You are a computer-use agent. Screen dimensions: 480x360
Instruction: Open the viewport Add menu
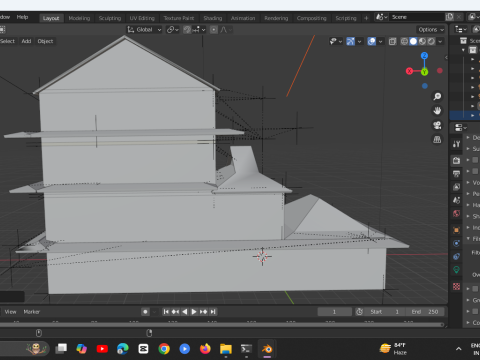pos(26,41)
